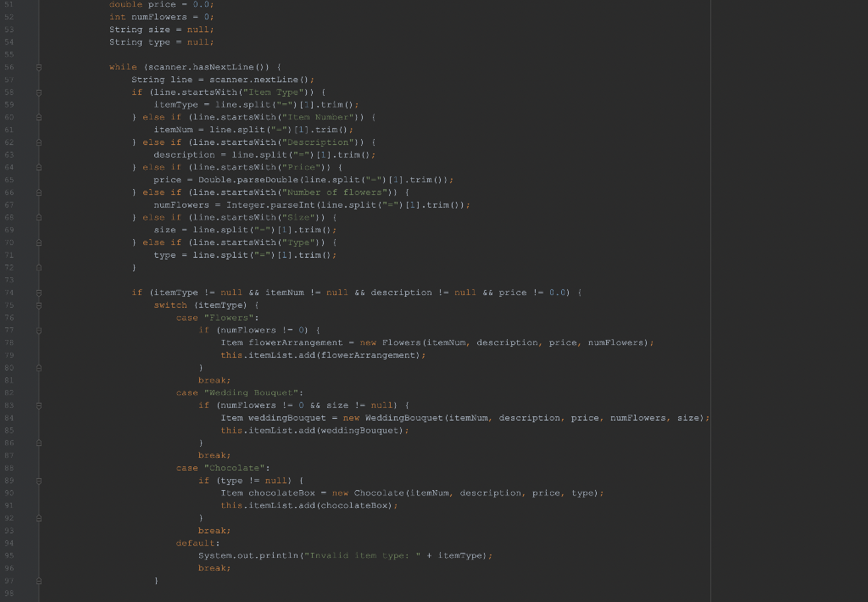Collapse the else if Description block
Image resolution: width=868 pixels, height=602 pixels.
tap(40, 142)
